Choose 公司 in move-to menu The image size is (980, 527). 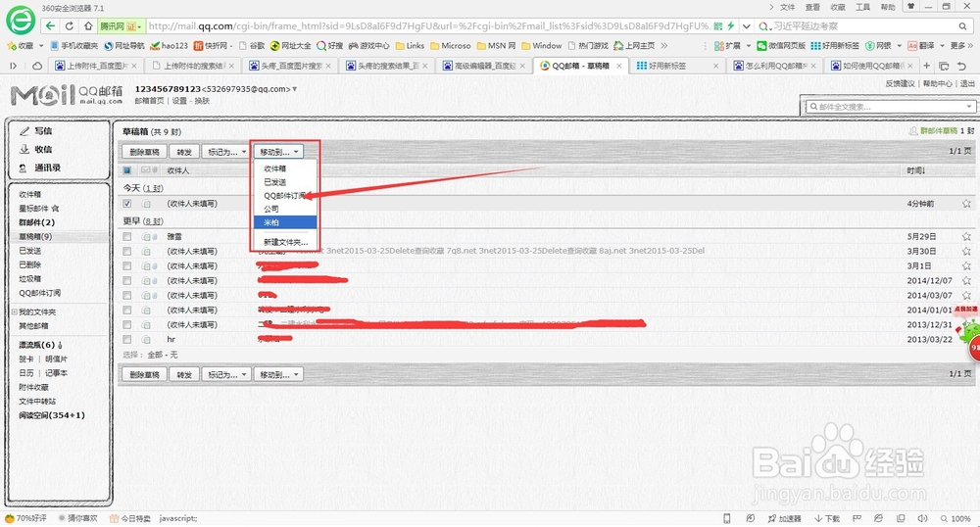pos(285,210)
